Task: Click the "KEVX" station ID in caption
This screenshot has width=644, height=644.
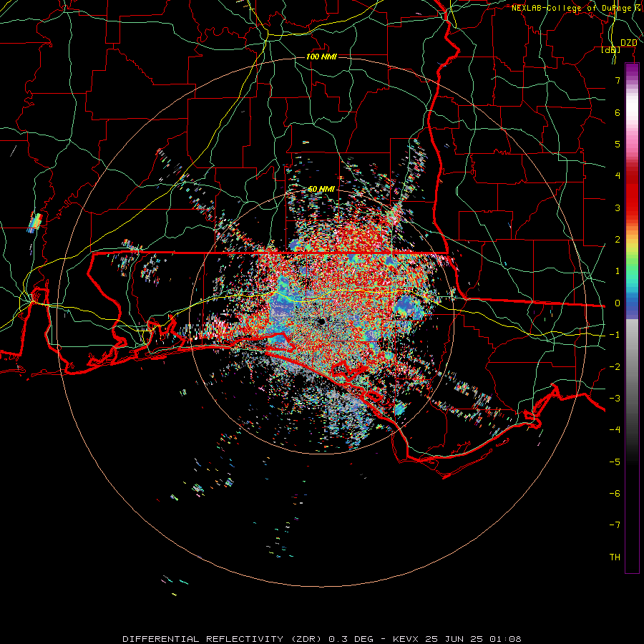Action: click(406, 639)
